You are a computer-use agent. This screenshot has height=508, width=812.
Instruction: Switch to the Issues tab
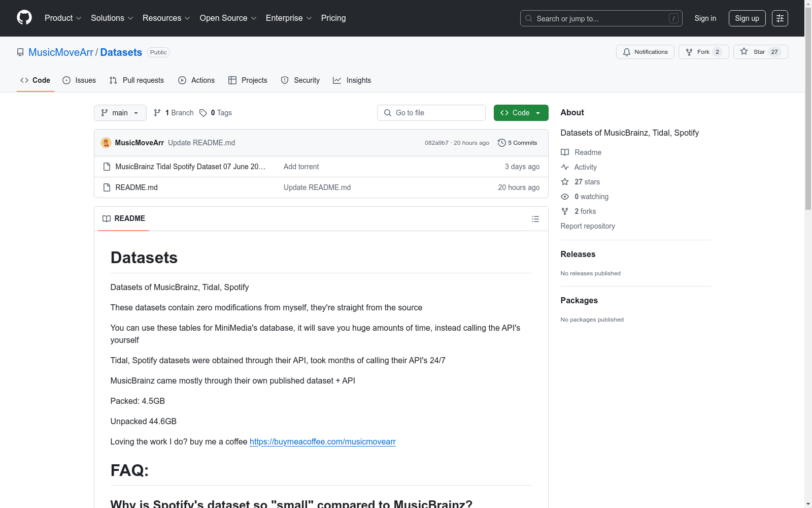[x=79, y=80]
